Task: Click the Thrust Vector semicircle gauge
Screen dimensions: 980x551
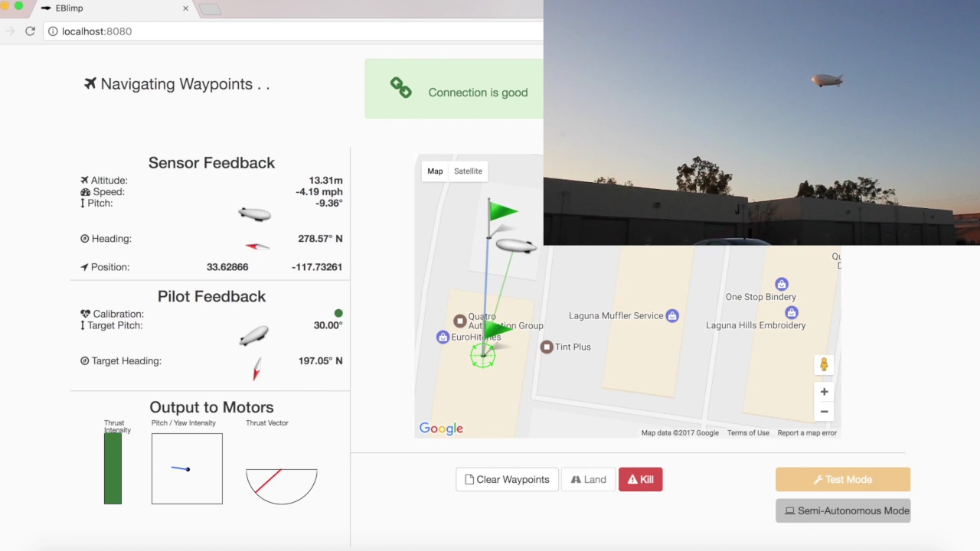Action: coord(282,486)
